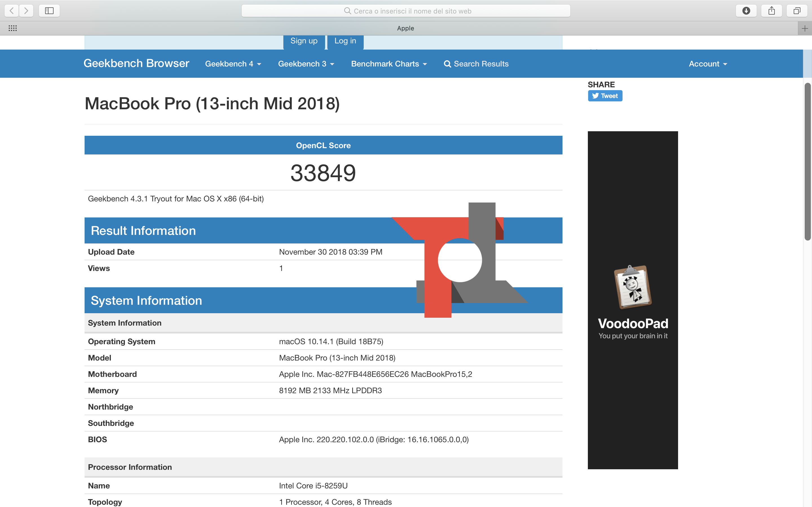Expand the Geekbench 3 dropdown menu
Screen dimensions: 812x507
point(306,64)
